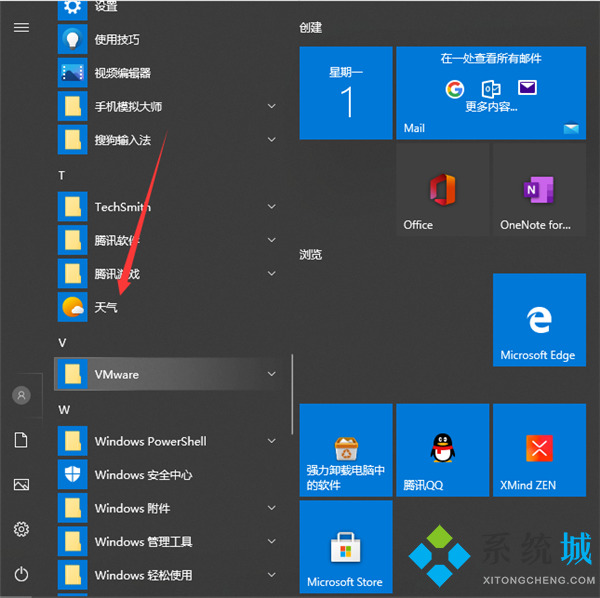Open the 天气 weather app icon
600x598 pixels.
73,307
